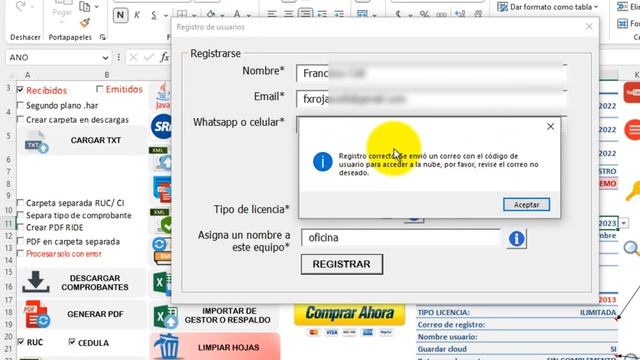
Task: Close the Registro de usuarios dialog
Action: click(x=589, y=27)
